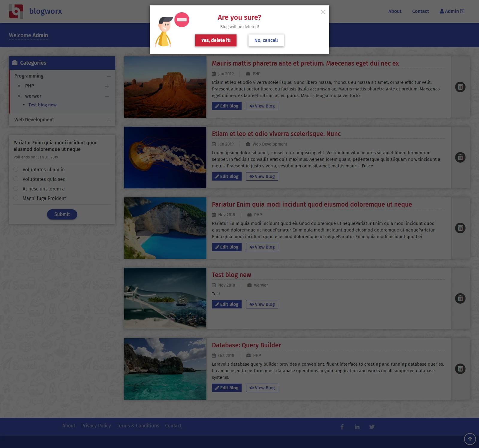Open the Twitter footer icon

(x=372, y=427)
